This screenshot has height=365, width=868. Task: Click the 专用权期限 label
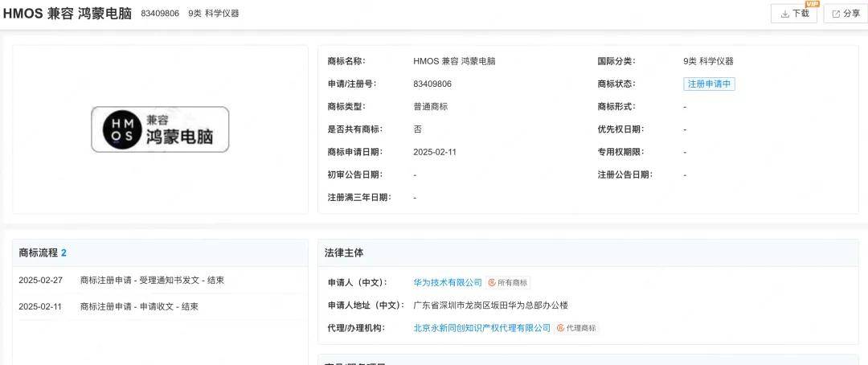coord(621,152)
